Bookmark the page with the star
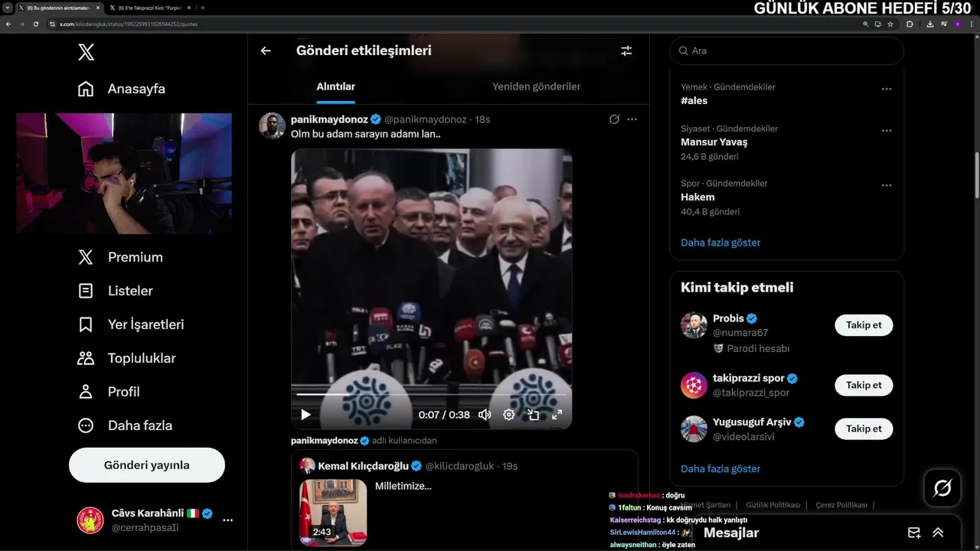 tap(890, 24)
